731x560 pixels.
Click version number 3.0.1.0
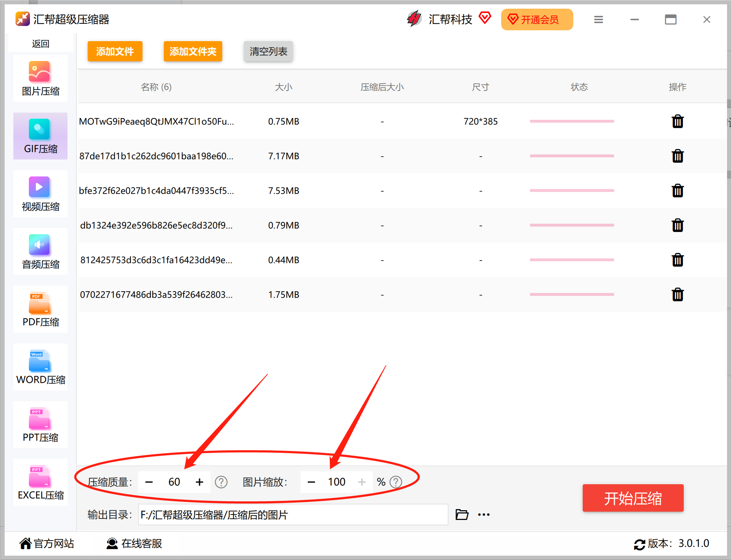pyautogui.click(x=693, y=543)
